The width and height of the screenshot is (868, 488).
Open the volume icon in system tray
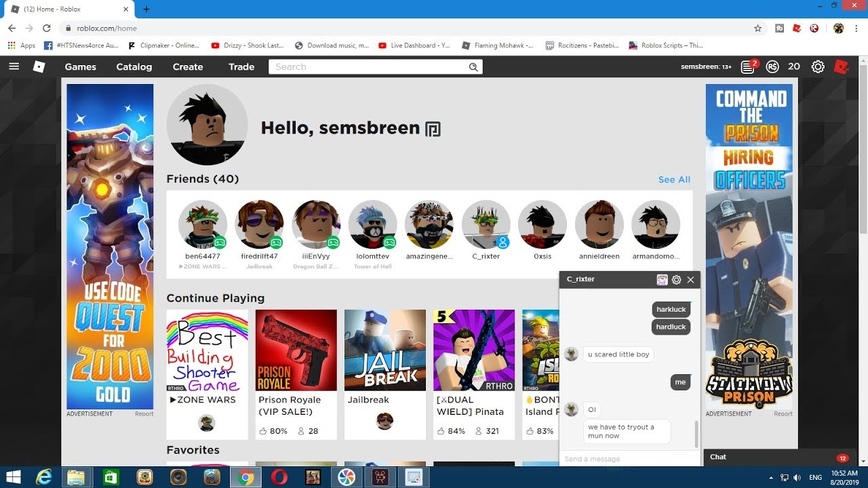click(x=797, y=477)
